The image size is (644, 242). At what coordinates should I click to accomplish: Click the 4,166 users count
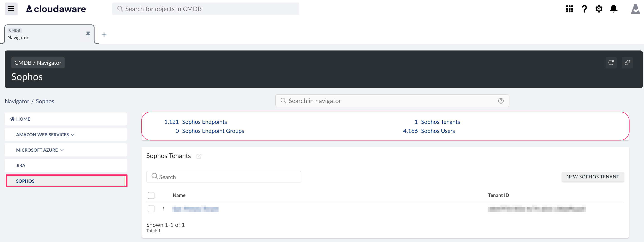[x=410, y=131]
